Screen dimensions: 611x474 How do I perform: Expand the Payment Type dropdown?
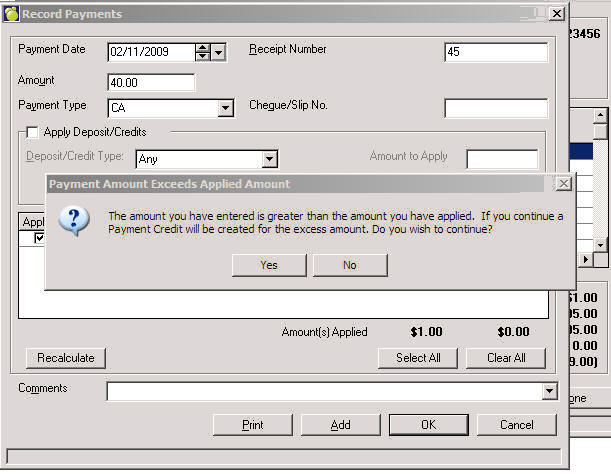click(225, 108)
